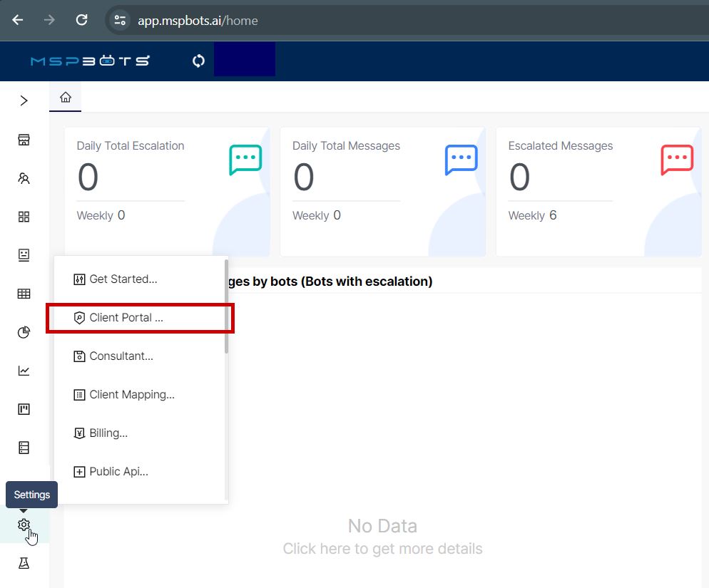Click the 'Click here to get more details' link
The width and height of the screenshot is (709, 588).
pos(383,548)
